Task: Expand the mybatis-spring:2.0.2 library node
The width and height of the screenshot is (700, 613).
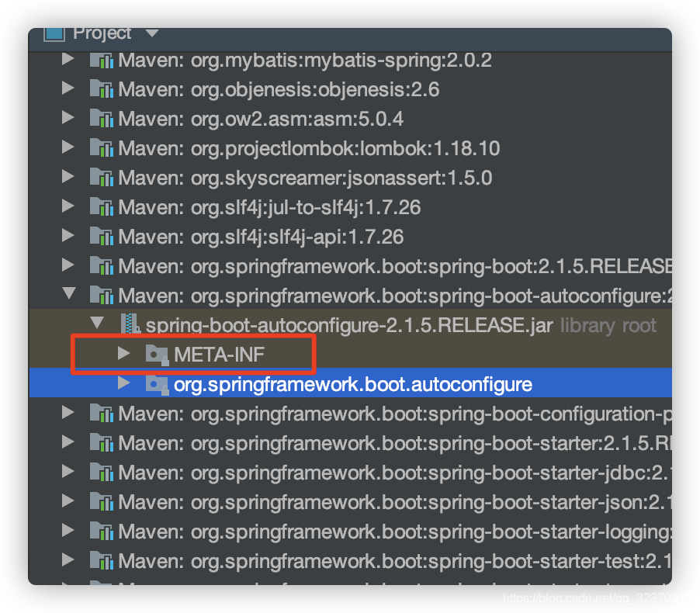Action: [68, 59]
